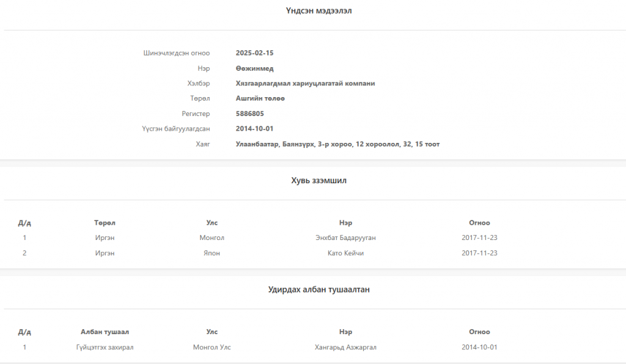Click the Удирдах албан тушаалтан heading

[319, 289]
